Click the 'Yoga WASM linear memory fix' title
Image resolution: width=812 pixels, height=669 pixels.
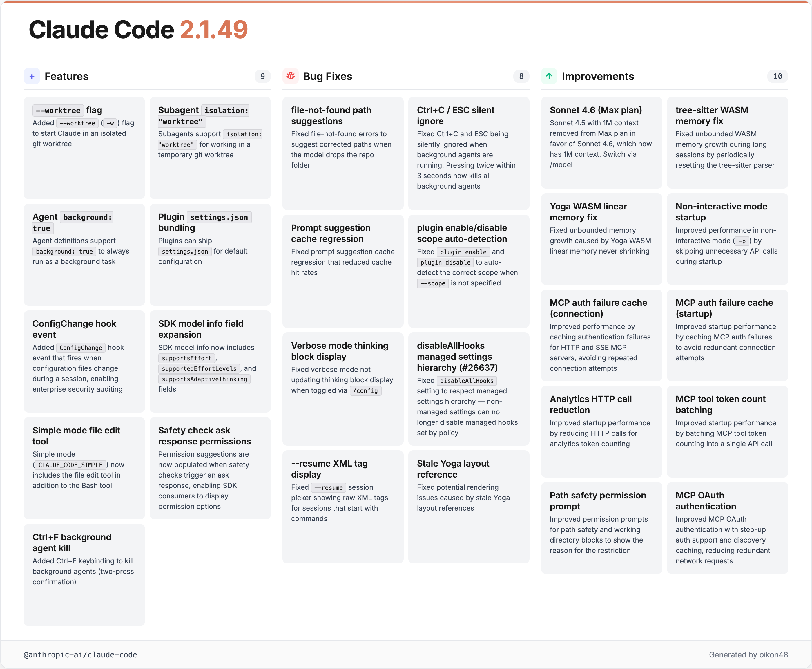pyautogui.click(x=588, y=212)
